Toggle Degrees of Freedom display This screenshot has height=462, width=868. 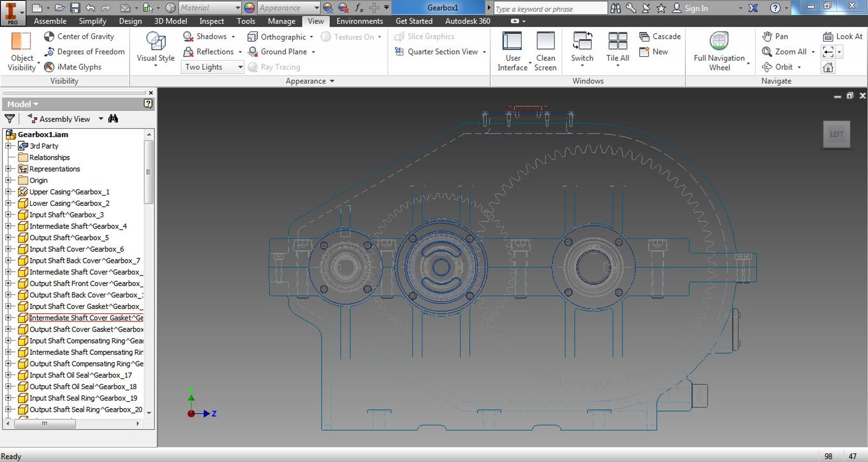(84, 52)
